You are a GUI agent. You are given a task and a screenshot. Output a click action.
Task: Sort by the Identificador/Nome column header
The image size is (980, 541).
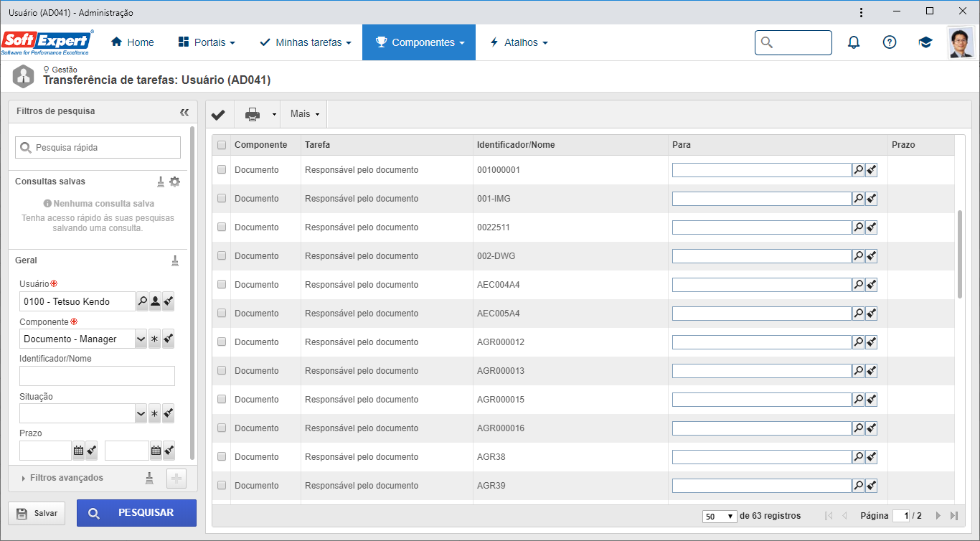point(516,145)
